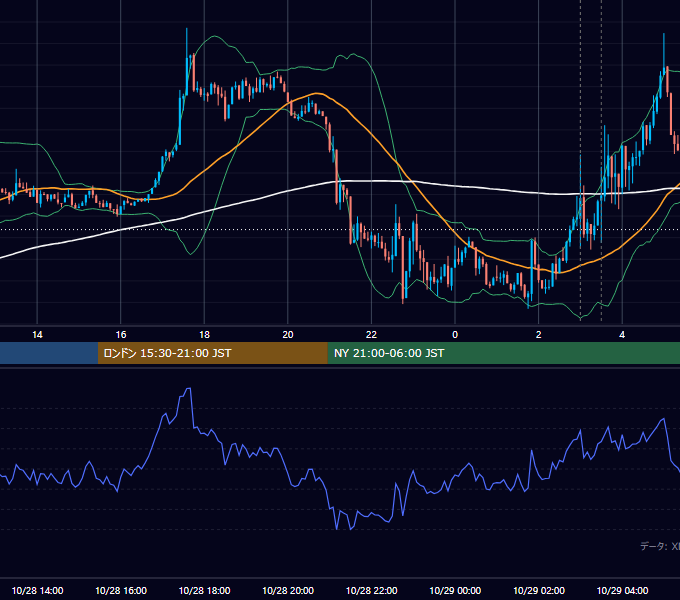The width and height of the screenshot is (680, 600).
Task: Click the 10/29 00:00 timestamp label
Action: point(455,590)
